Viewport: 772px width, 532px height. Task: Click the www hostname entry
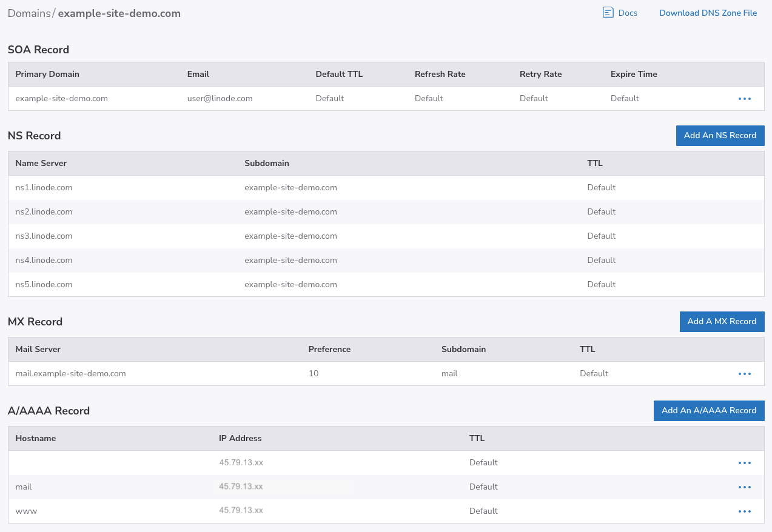click(x=26, y=511)
